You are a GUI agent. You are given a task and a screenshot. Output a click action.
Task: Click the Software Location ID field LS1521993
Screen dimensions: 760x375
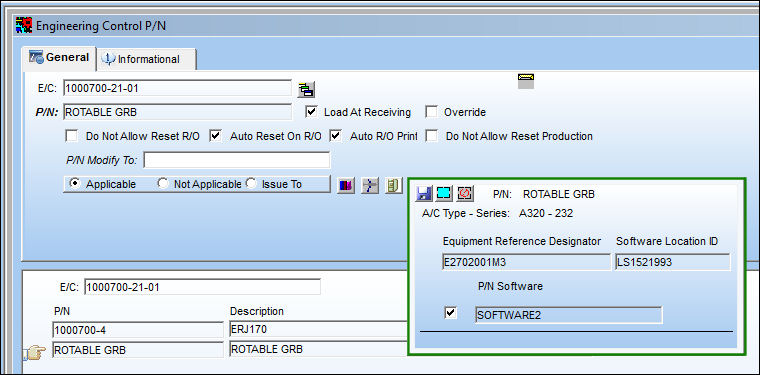coord(673,262)
